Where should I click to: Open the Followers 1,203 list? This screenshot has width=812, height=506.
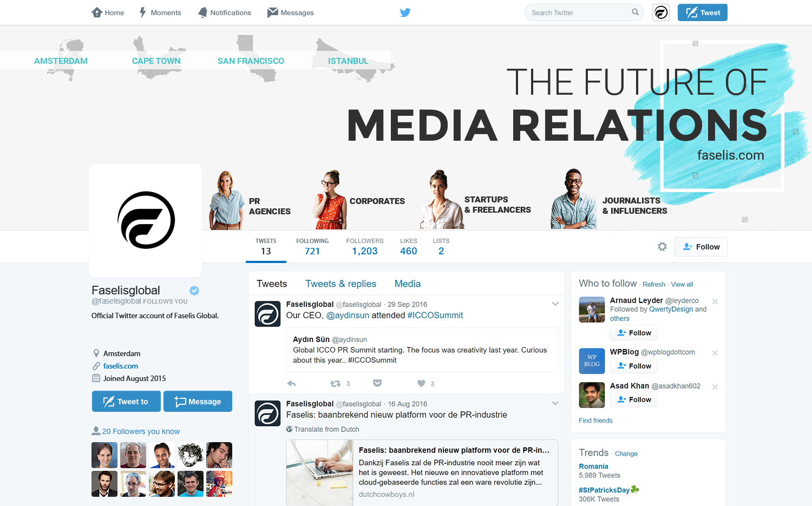pyautogui.click(x=365, y=247)
